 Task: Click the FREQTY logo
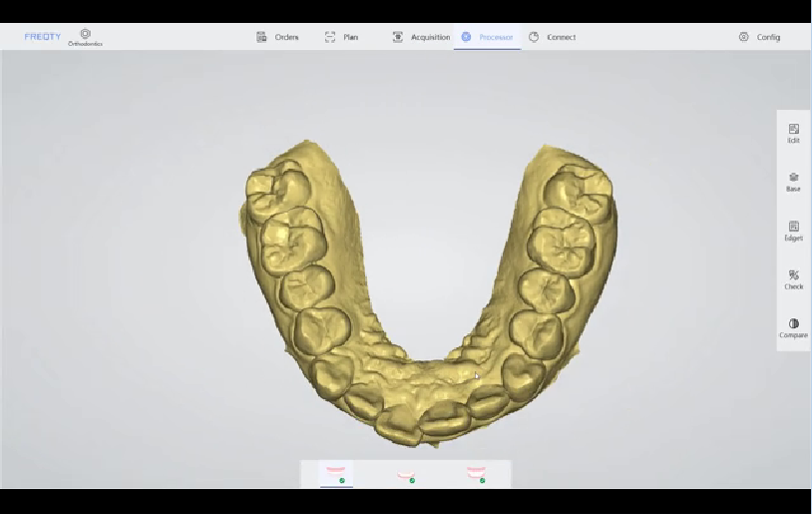(x=43, y=37)
